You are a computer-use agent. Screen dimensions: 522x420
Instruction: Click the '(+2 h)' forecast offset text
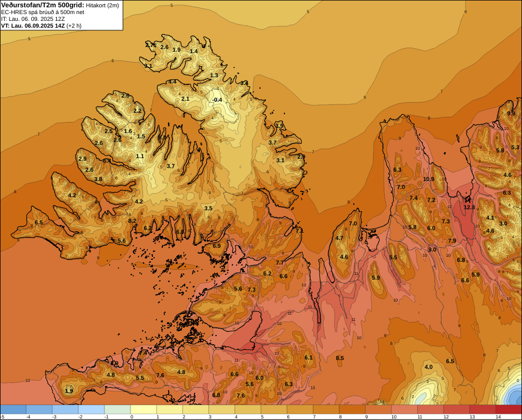coord(74,26)
